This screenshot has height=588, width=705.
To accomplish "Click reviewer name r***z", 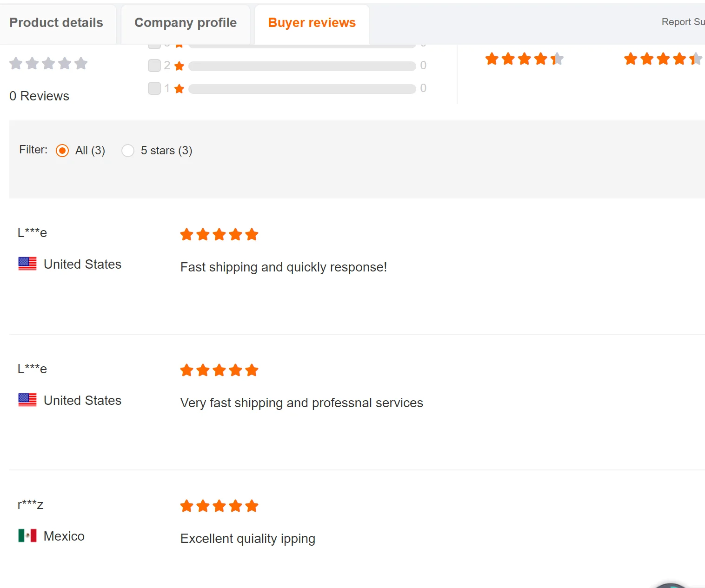I will pos(31,504).
